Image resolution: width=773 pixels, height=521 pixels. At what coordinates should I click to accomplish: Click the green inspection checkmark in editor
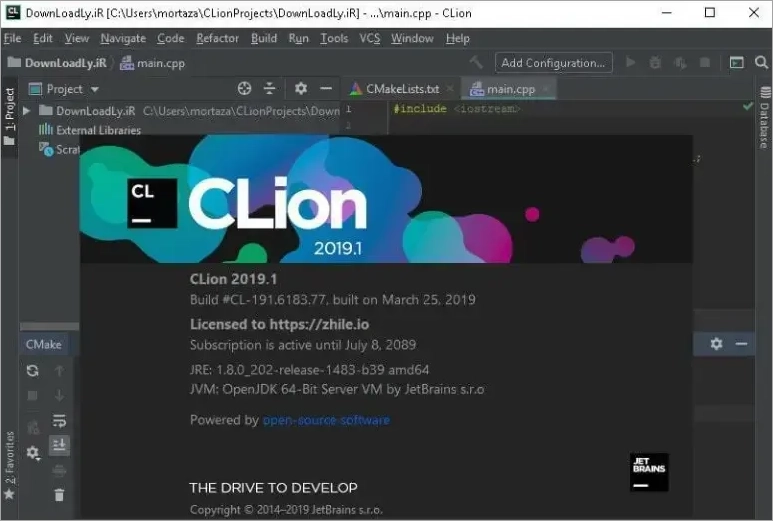pyautogui.click(x=748, y=105)
